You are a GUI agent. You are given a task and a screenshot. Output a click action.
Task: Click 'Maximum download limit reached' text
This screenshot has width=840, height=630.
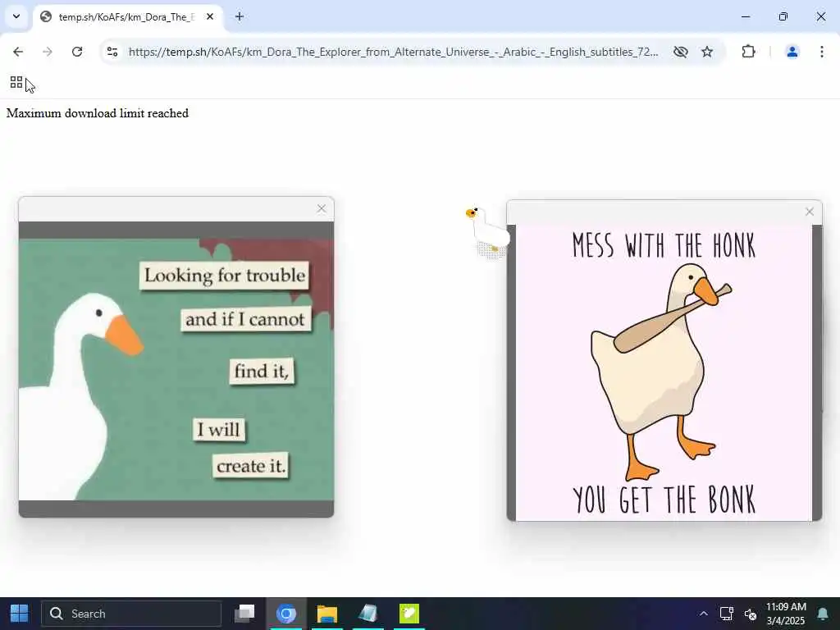98,113
